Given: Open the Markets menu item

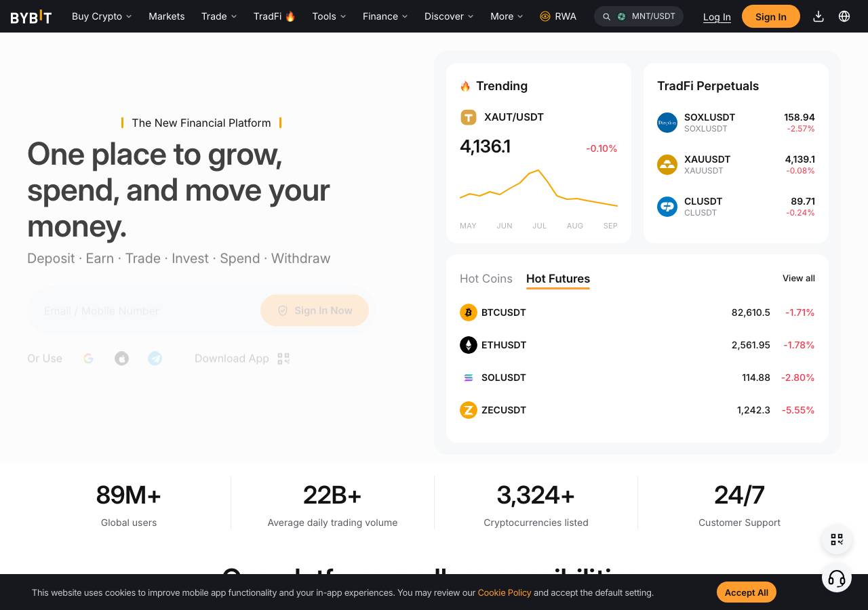Looking at the screenshot, I should [x=167, y=16].
